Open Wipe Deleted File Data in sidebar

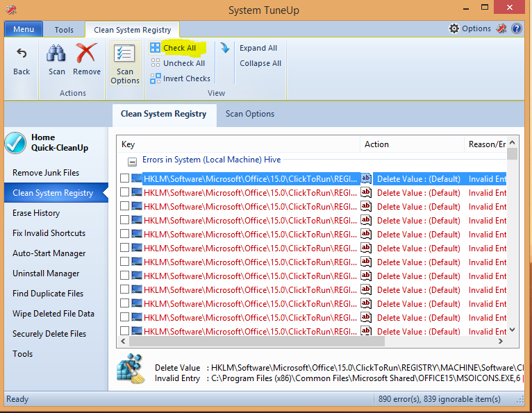point(53,314)
